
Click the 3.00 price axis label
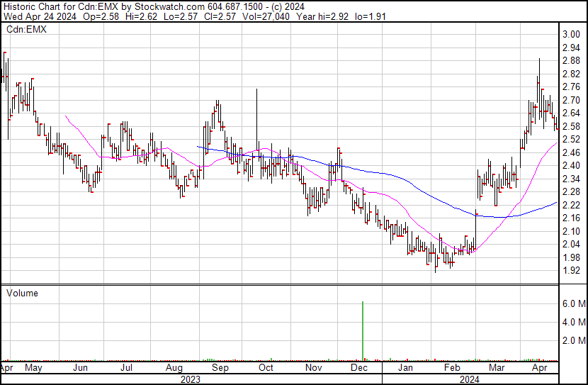pyautogui.click(x=572, y=35)
